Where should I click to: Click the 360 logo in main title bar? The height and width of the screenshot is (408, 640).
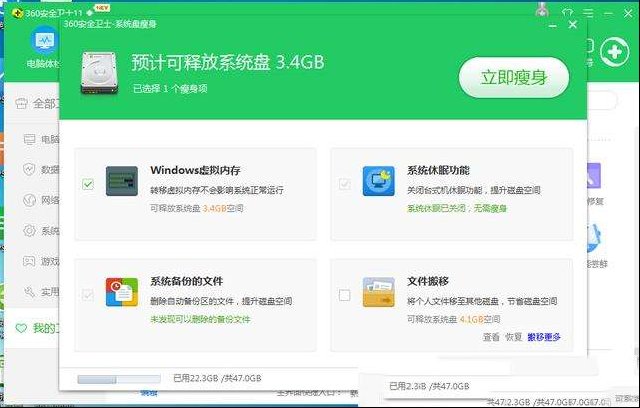tap(18, 13)
